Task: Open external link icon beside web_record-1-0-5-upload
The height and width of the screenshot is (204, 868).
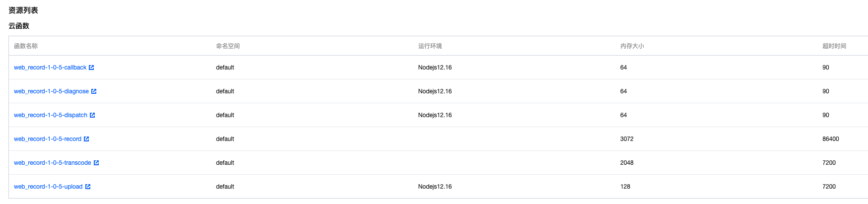Action: (88, 187)
